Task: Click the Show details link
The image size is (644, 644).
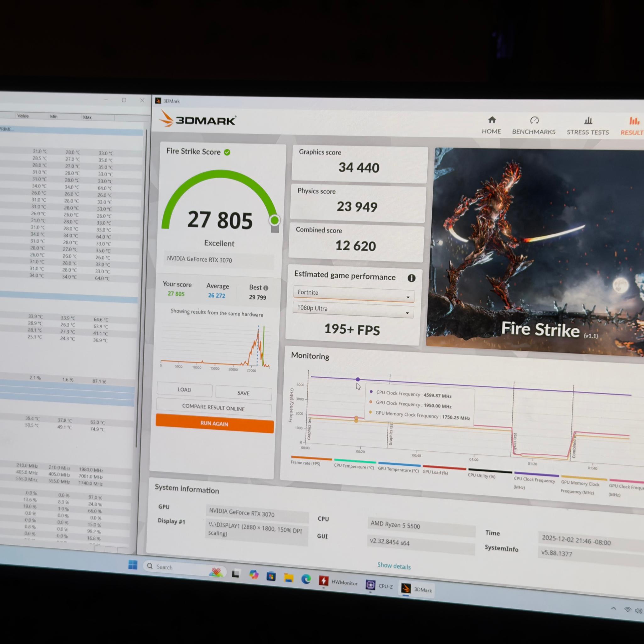Action: 394,566
